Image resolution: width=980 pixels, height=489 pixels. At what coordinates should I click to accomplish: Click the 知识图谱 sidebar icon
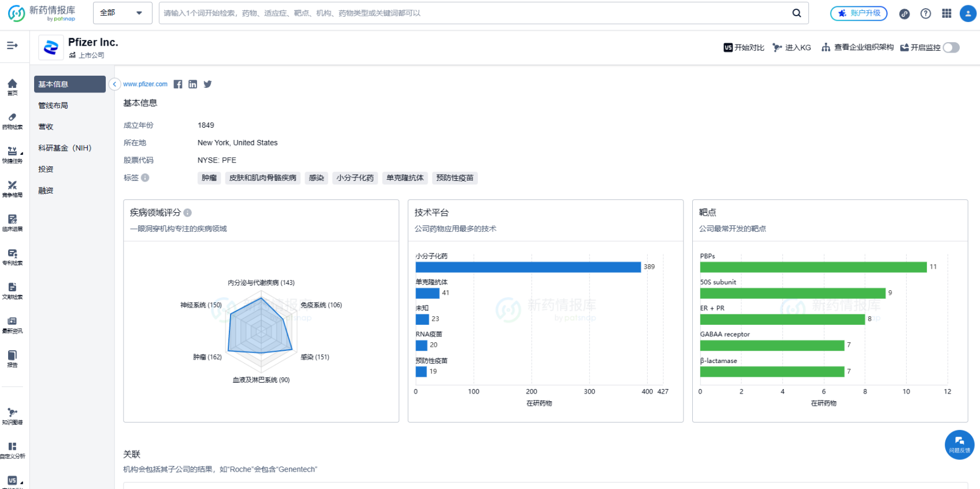(12, 416)
